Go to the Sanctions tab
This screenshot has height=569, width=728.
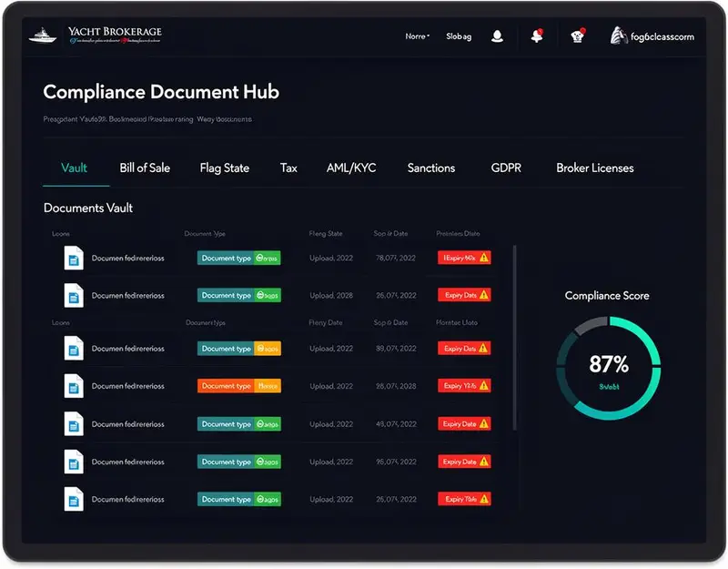[431, 168]
